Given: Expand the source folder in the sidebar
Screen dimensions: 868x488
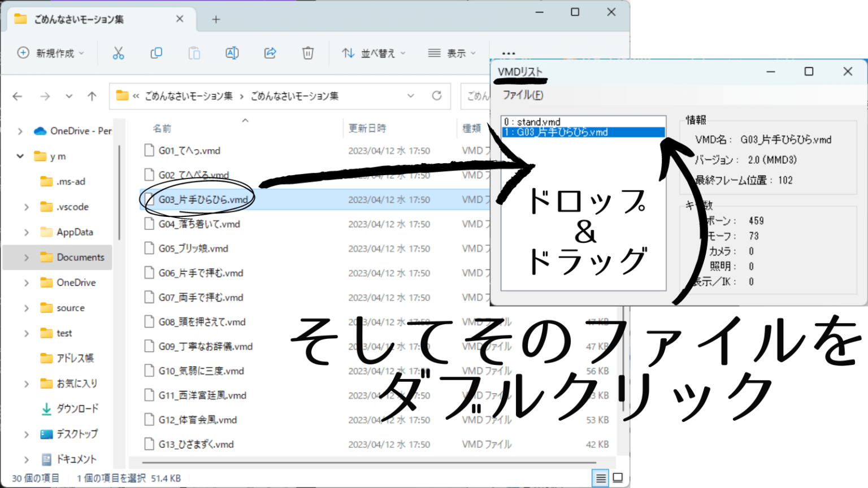Looking at the screenshot, I should pyautogui.click(x=26, y=308).
